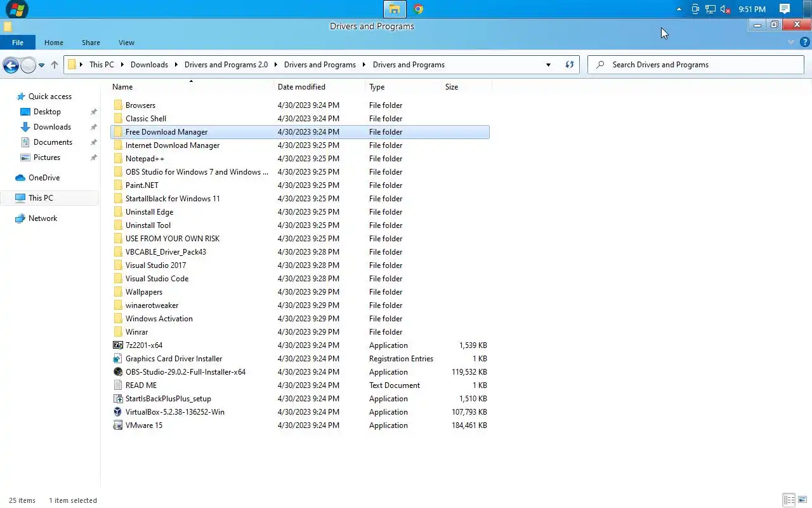This screenshot has width=812, height=508.
Task: Switch to the View ribbon tab
Action: 126,43
